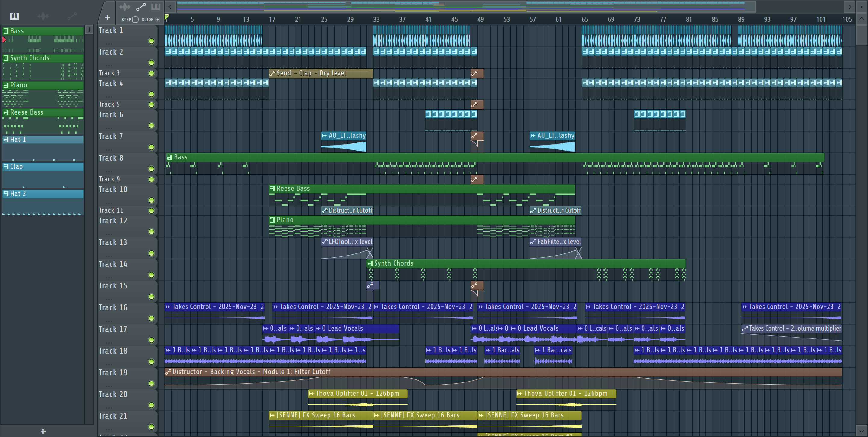The image size is (868, 437).
Task: Click the vertical scrollbar's down arrow
Action: click(x=861, y=430)
